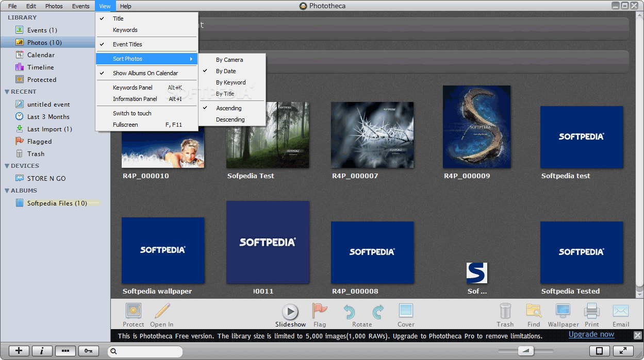The height and width of the screenshot is (360, 644).
Task: Sort photos By Camera
Action: 232,60
